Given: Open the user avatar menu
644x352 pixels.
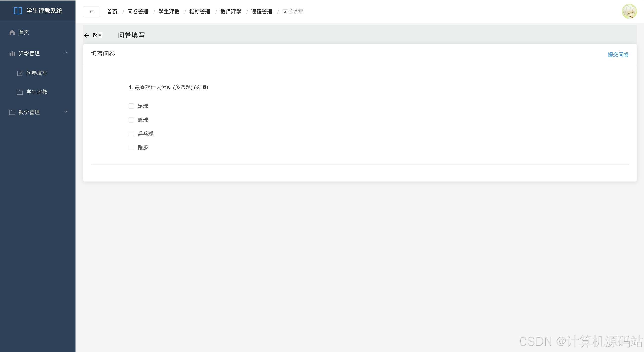Looking at the screenshot, I should click(x=629, y=11).
